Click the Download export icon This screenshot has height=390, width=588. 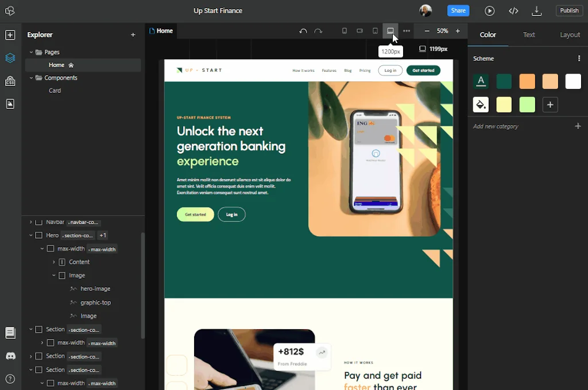click(537, 11)
